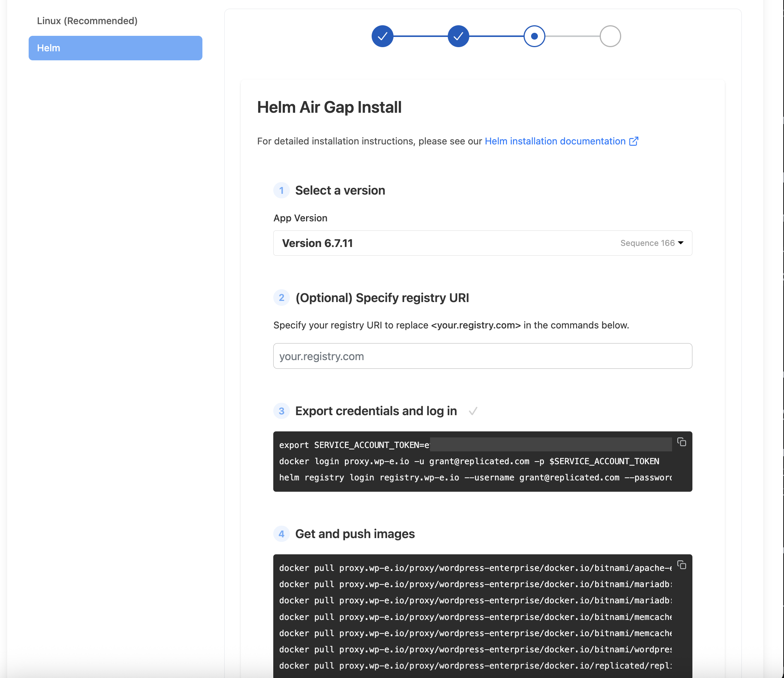Click the step 3 number badge
The width and height of the screenshot is (784, 678).
point(281,411)
